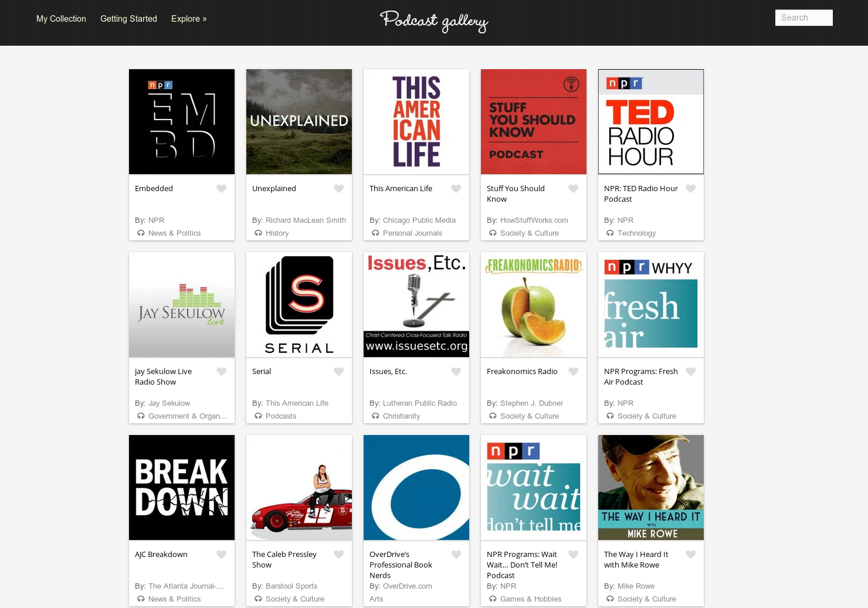This screenshot has height=608, width=868.
Task: Open the Issues, Etc. cover image
Action: (416, 304)
